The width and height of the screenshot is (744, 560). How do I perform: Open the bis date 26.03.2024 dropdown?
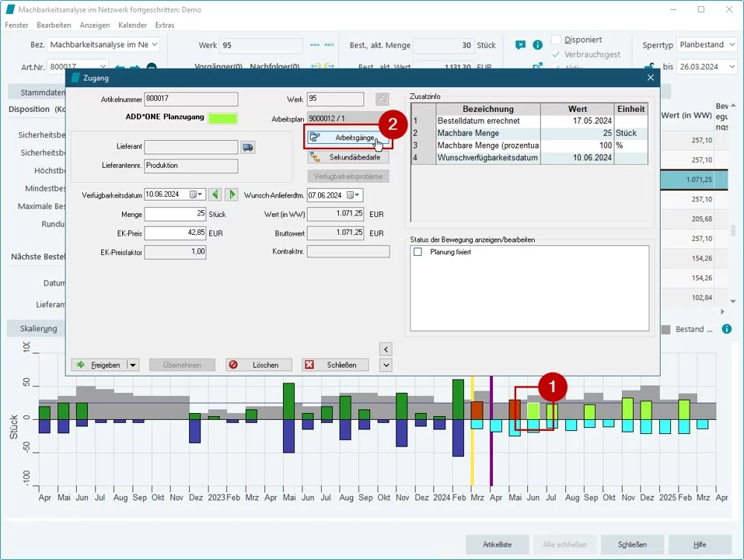pos(732,66)
